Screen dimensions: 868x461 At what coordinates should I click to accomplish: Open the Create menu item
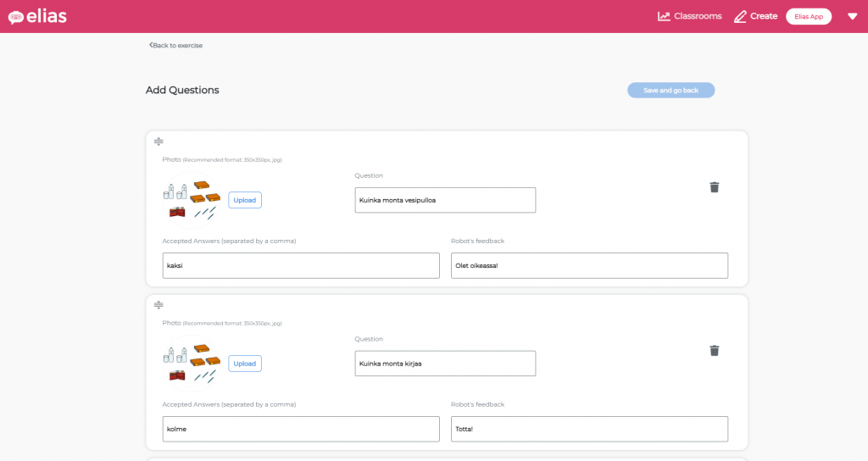click(x=754, y=16)
